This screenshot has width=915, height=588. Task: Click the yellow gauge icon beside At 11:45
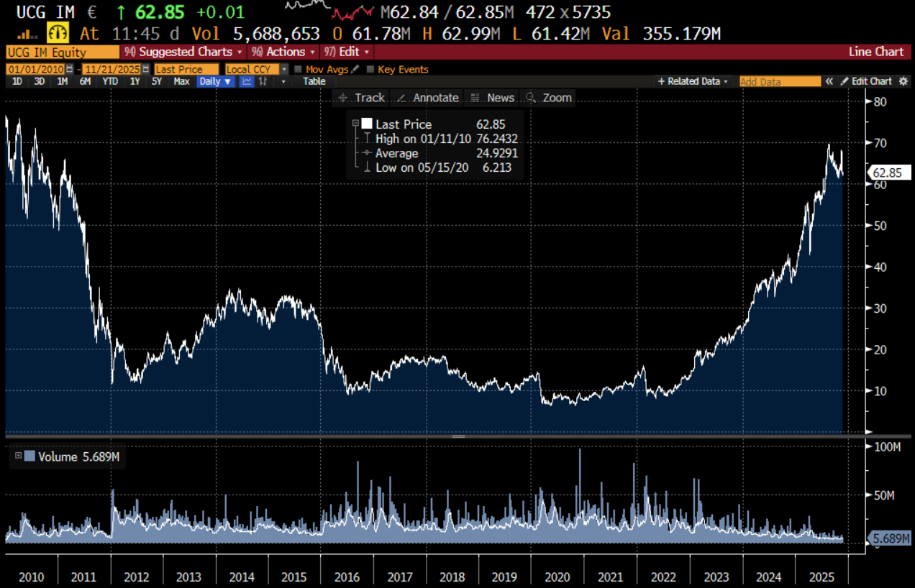[x=59, y=33]
